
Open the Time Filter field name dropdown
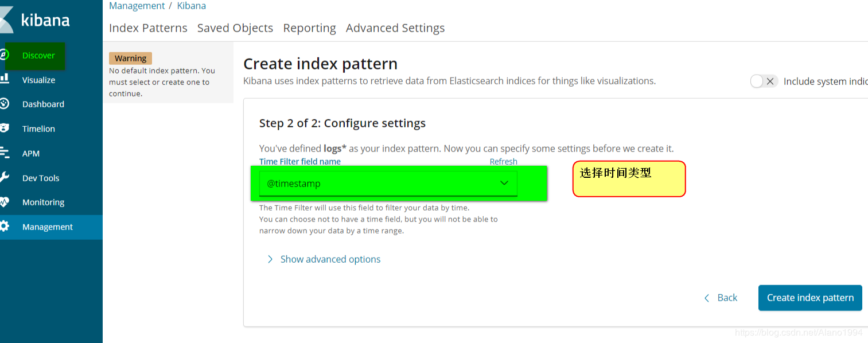tap(388, 184)
